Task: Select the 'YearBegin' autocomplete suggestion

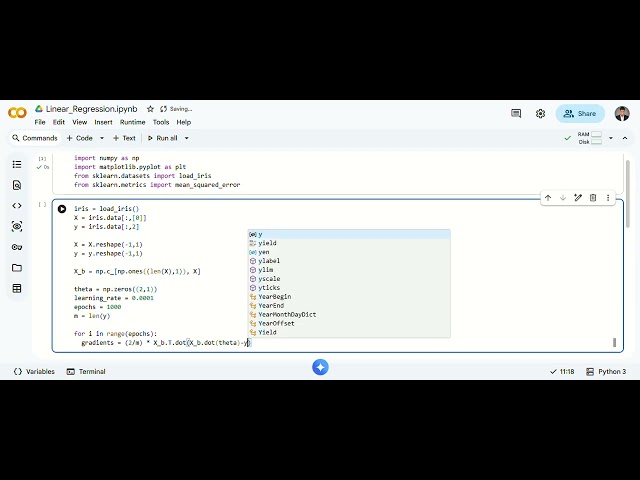Action: (x=349, y=297)
